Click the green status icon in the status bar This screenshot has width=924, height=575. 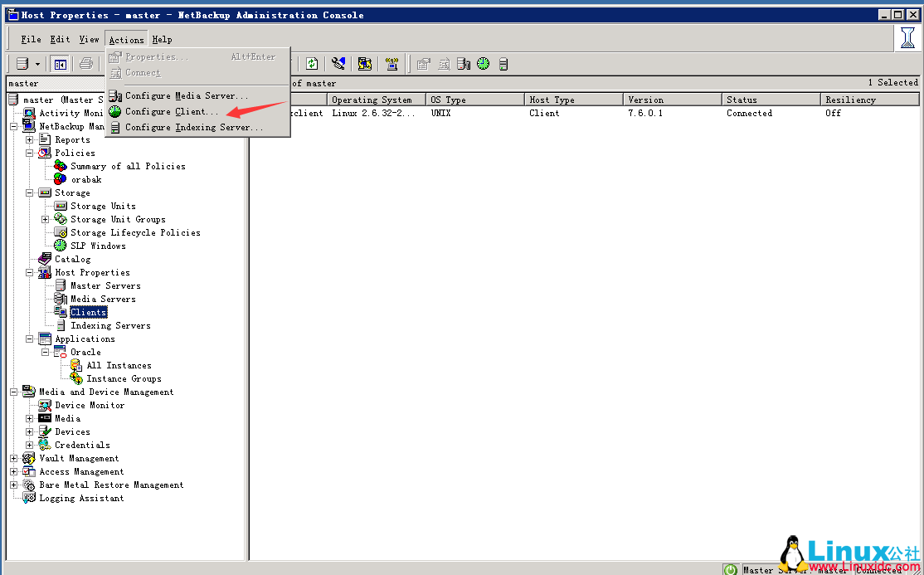click(730, 568)
